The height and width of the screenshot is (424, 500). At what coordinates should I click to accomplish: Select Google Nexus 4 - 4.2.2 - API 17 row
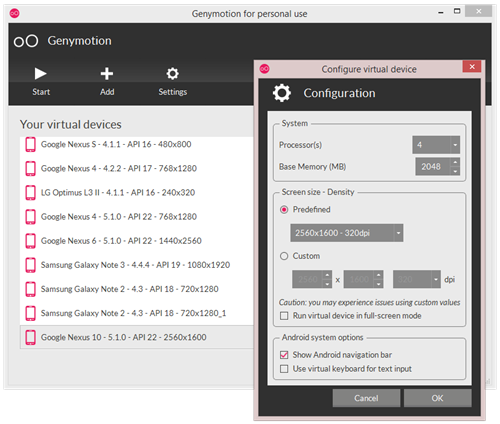(x=137, y=168)
